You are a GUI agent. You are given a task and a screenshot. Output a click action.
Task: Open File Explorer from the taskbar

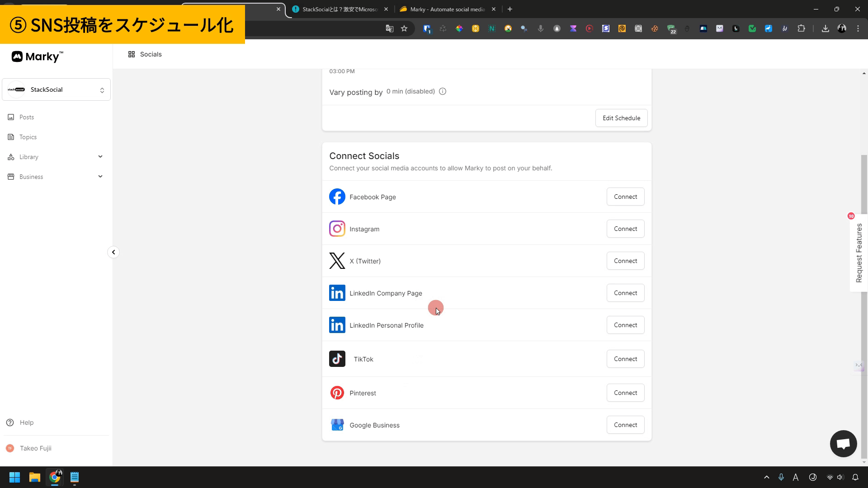(x=35, y=477)
